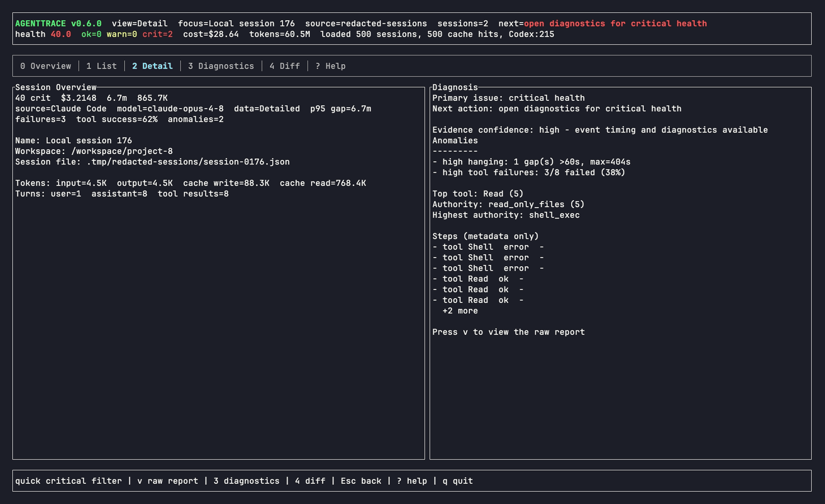Screen dimensions: 825x504
Task: Click 'view=Detail' in header
Action: coord(140,23)
